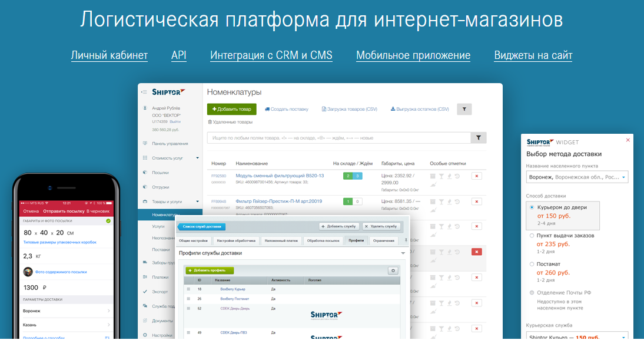Collapse Профили службы доставки section

coord(403,253)
